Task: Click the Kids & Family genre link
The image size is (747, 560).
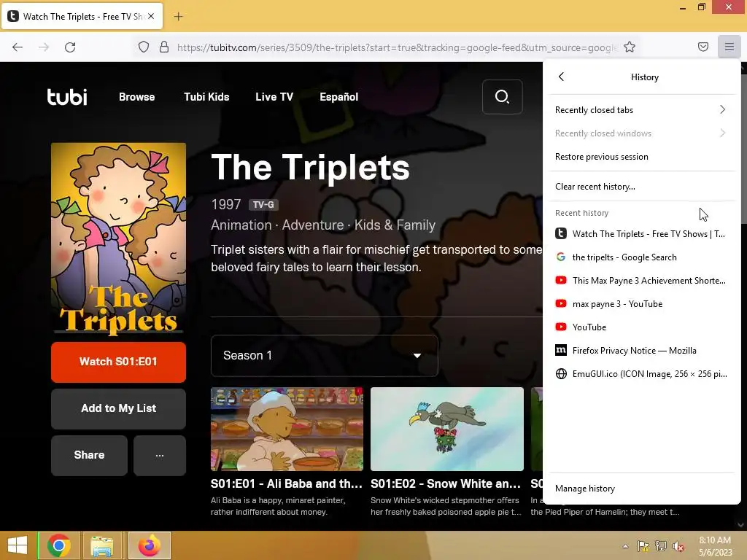Action: click(395, 225)
